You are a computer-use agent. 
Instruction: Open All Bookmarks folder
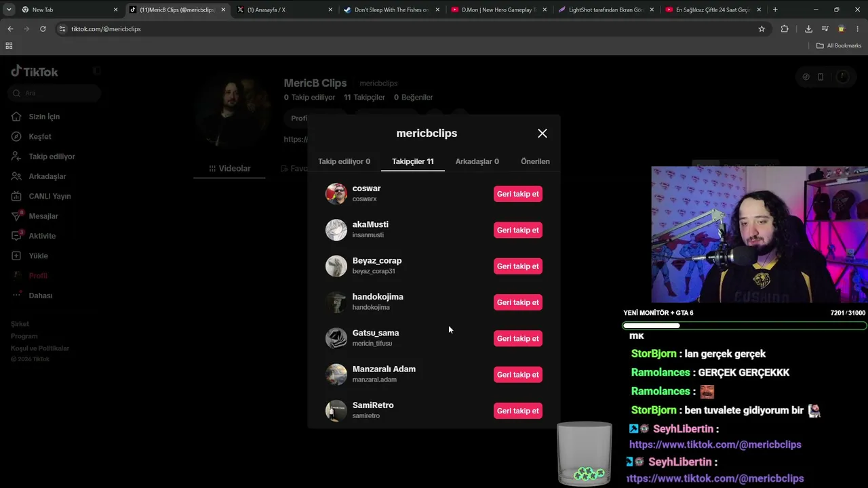pos(839,45)
